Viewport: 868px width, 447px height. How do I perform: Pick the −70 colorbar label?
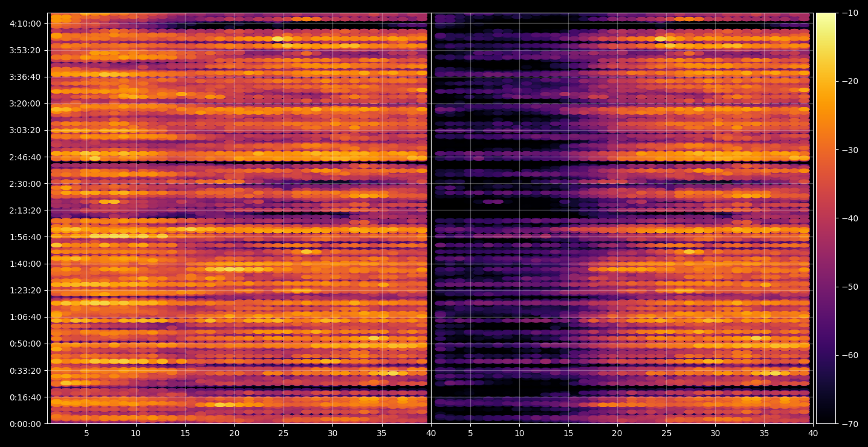[849, 423]
